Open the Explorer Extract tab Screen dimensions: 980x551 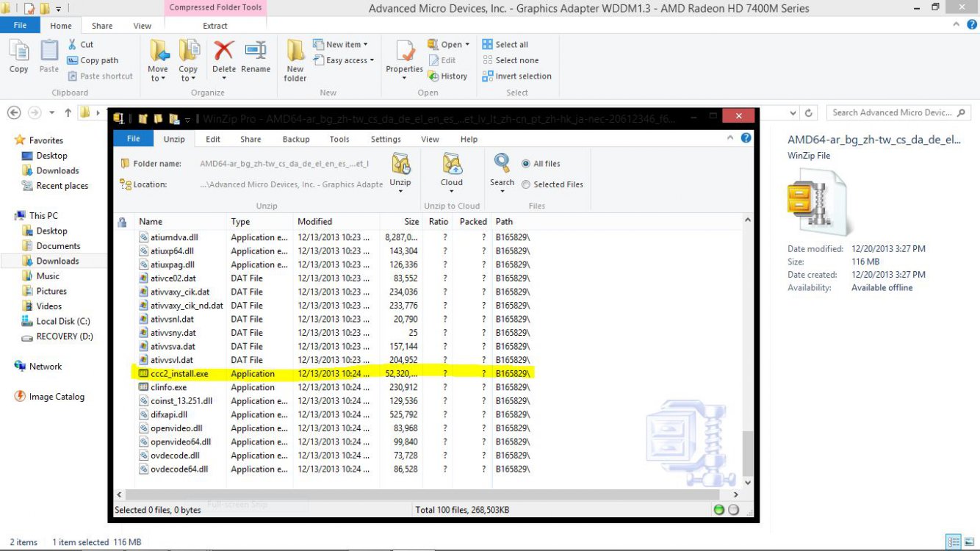(x=215, y=26)
